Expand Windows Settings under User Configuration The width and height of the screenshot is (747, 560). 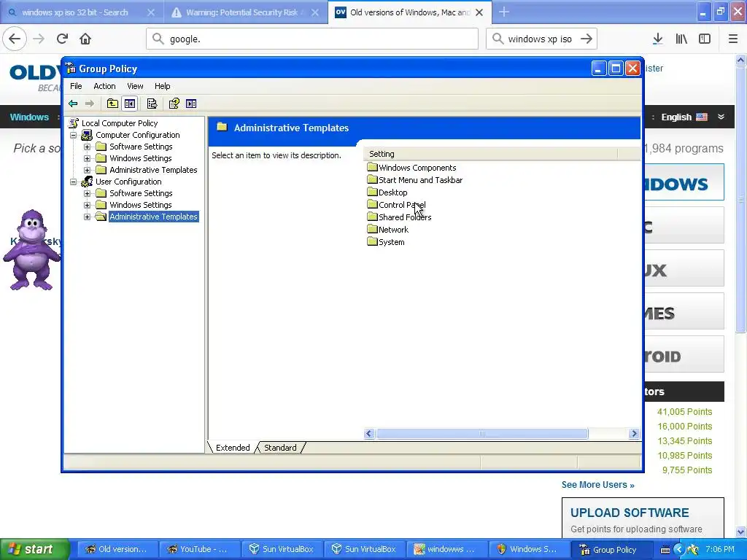pyautogui.click(x=88, y=205)
